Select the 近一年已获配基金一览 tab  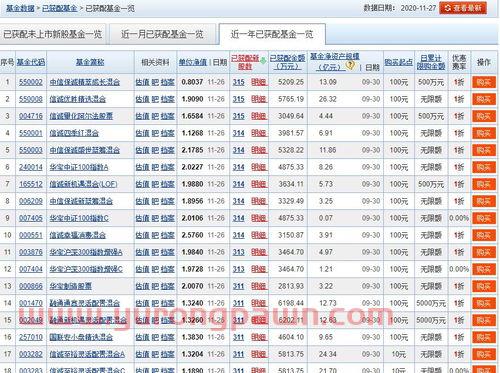pyautogui.click(x=272, y=34)
